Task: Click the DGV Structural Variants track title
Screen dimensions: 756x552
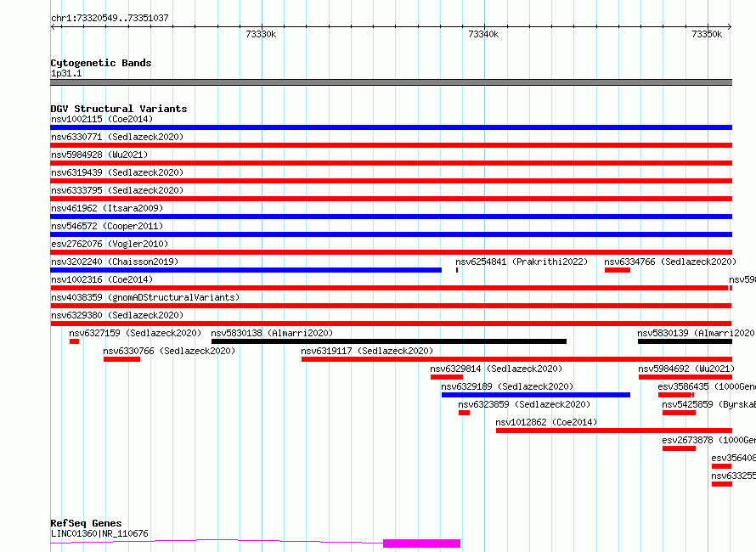Action: [x=119, y=109]
